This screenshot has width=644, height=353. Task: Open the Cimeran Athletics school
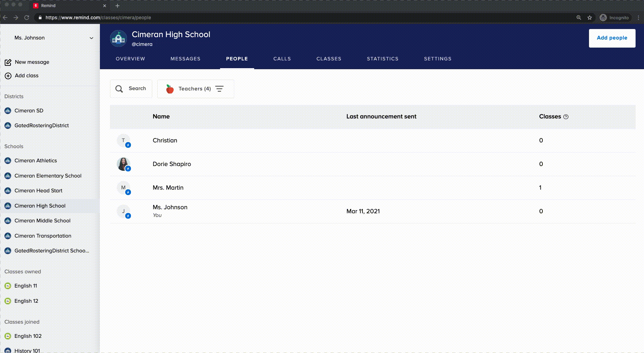coord(35,161)
